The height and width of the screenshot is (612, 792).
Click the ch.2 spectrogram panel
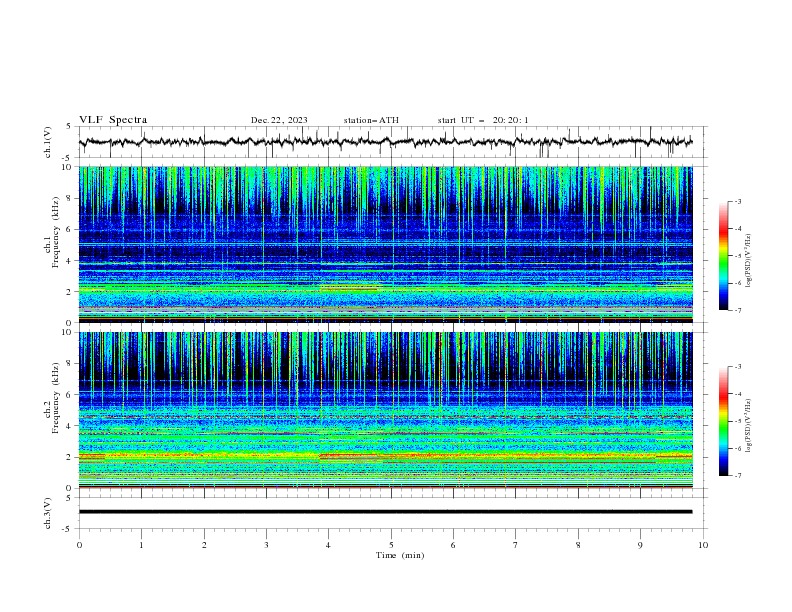[x=385, y=410]
